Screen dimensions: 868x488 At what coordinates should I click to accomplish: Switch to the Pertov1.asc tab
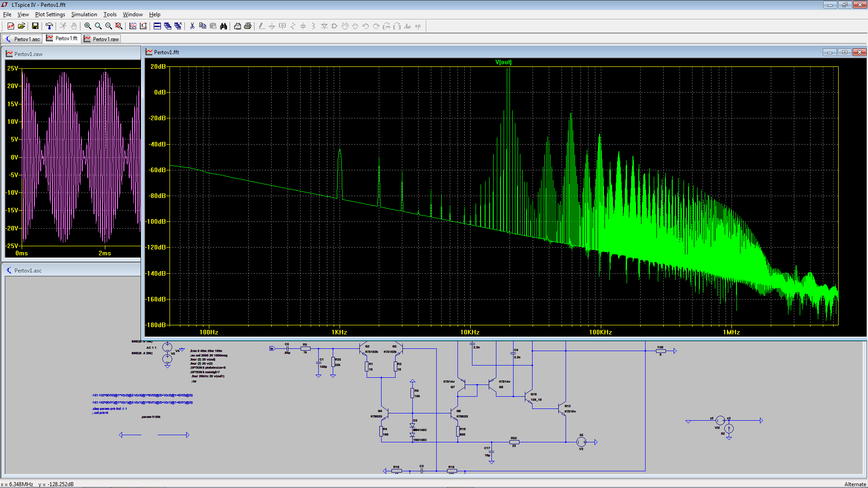[x=23, y=39]
